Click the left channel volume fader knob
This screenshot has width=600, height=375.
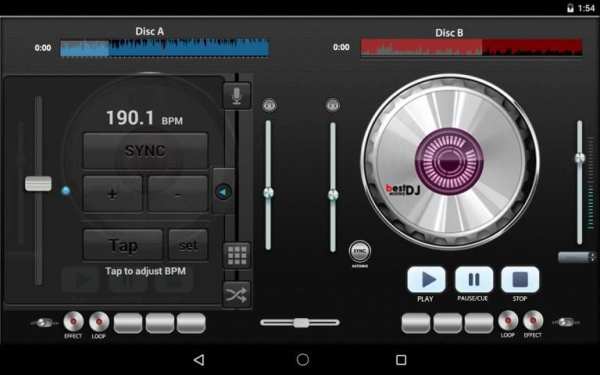[x=268, y=192]
